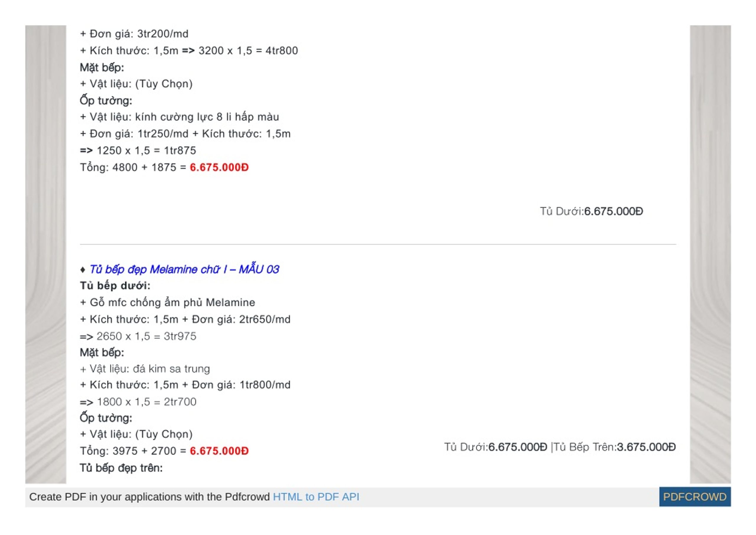Click the đá kim sa trung material line
The image size is (756, 535).
pos(145,369)
